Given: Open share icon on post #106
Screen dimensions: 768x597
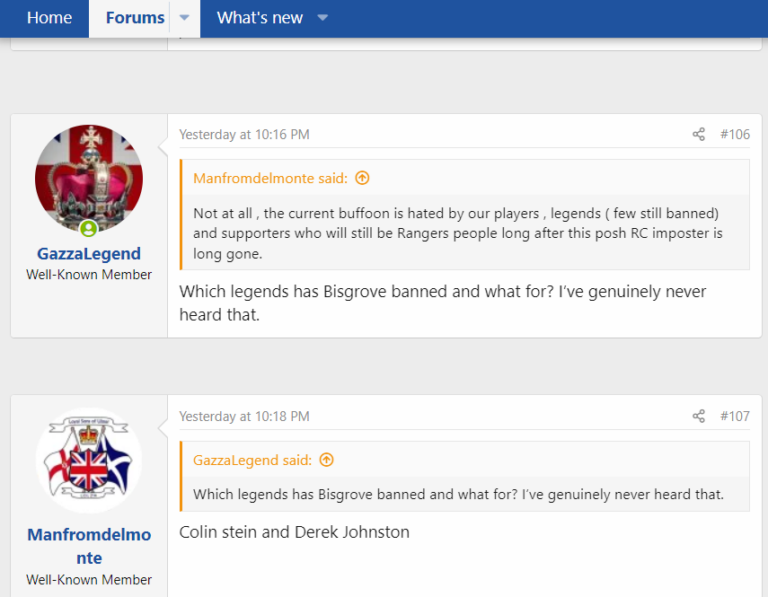Looking at the screenshot, I should pyautogui.click(x=698, y=134).
